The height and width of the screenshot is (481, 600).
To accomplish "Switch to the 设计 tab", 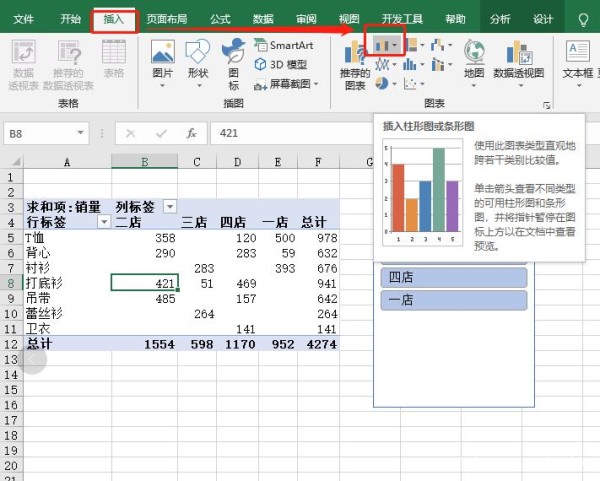I will tap(543, 19).
